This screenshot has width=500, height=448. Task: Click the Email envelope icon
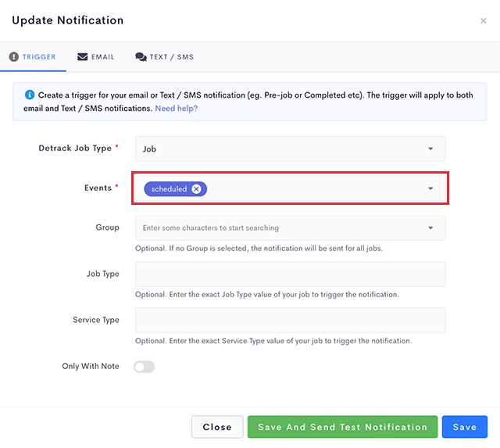click(83, 57)
